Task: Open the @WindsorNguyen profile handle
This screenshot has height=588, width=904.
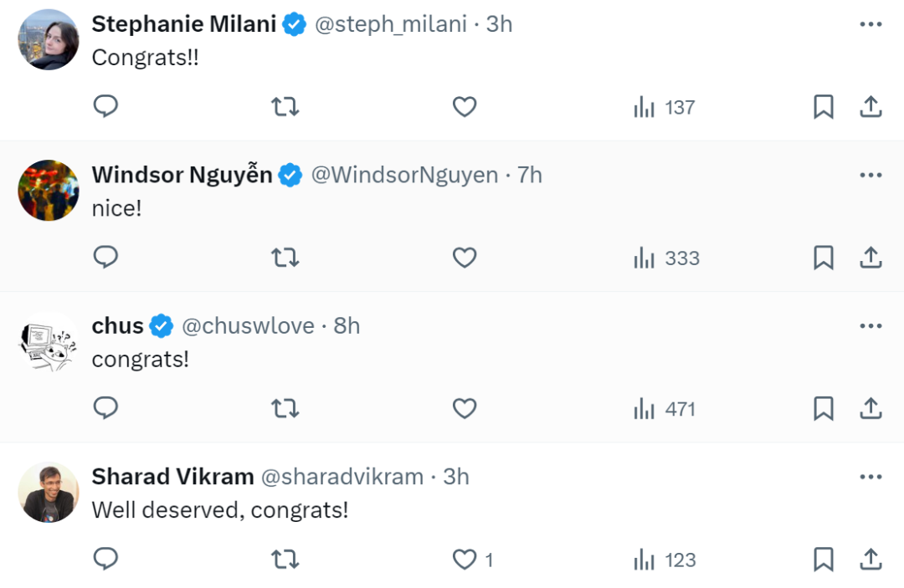Action: 404,175
